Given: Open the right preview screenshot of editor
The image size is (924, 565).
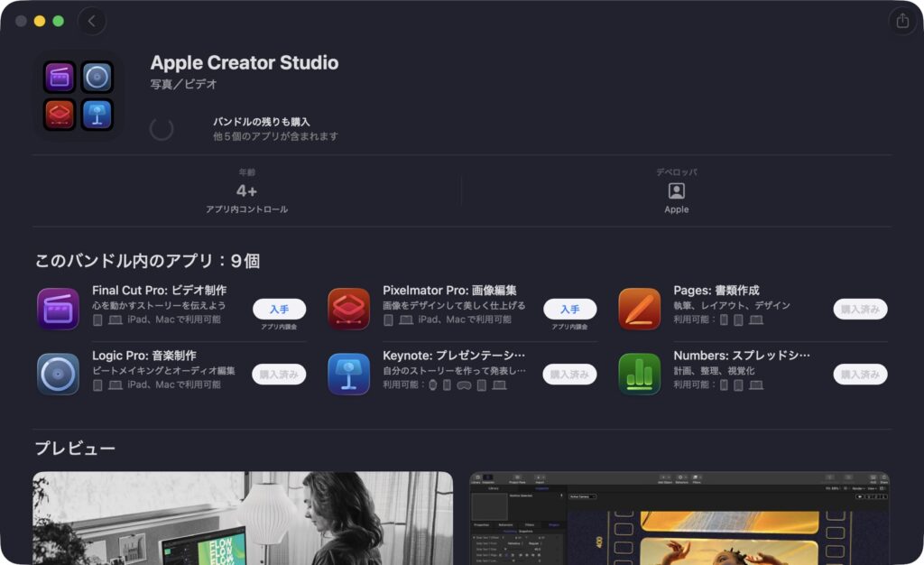Looking at the screenshot, I should [679, 518].
